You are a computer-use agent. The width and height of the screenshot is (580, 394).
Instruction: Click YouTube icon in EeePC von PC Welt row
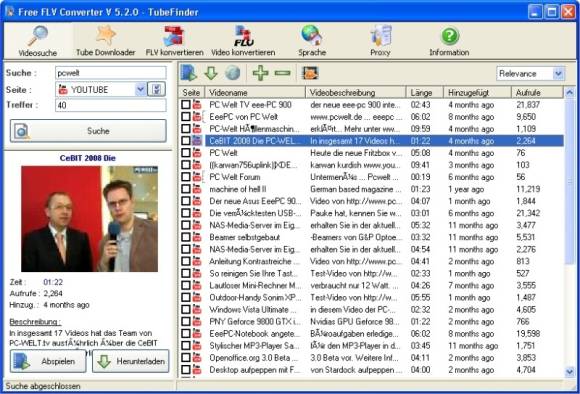pyautogui.click(x=197, y=117)
